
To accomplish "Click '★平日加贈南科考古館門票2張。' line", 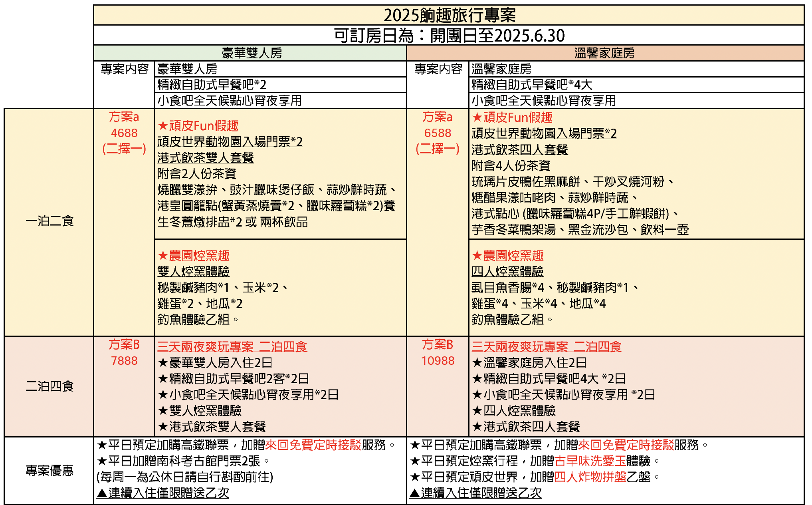I will click(184, 461).
